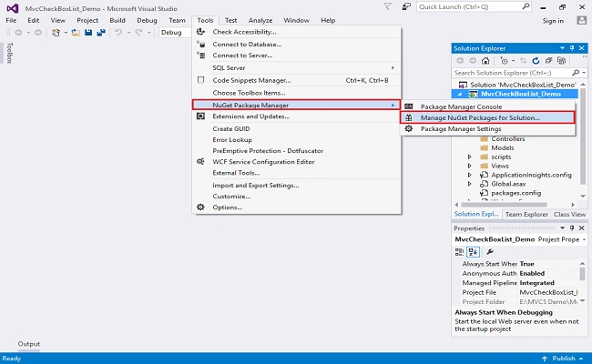Select the Models folder
The image size is (592, 364).
[503, 147]
